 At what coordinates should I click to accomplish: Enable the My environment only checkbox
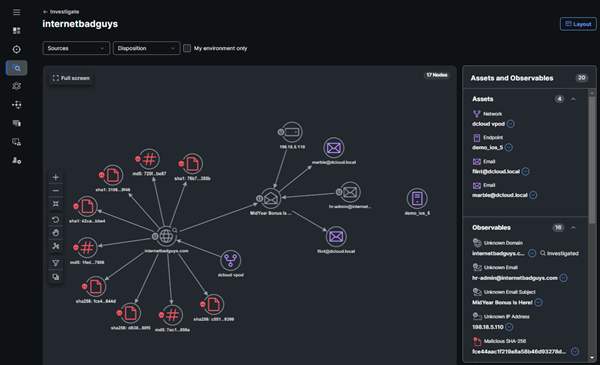tap(187, 48)
